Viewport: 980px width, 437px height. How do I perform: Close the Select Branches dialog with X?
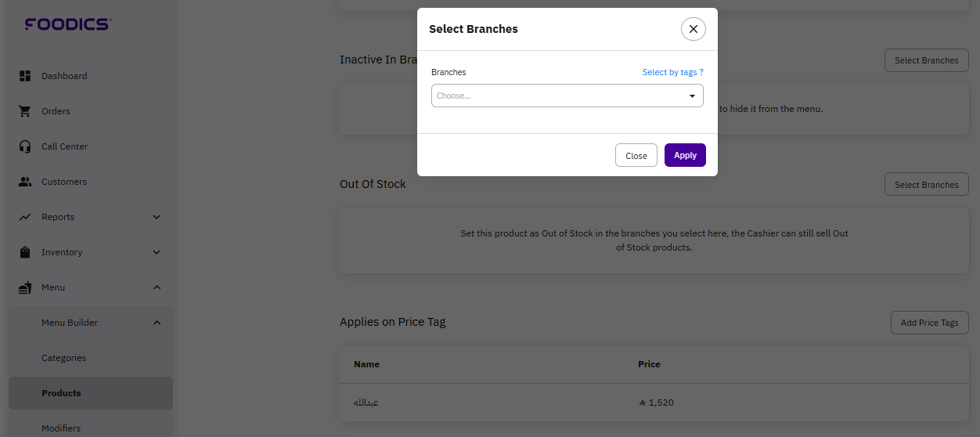coord(693,29)
